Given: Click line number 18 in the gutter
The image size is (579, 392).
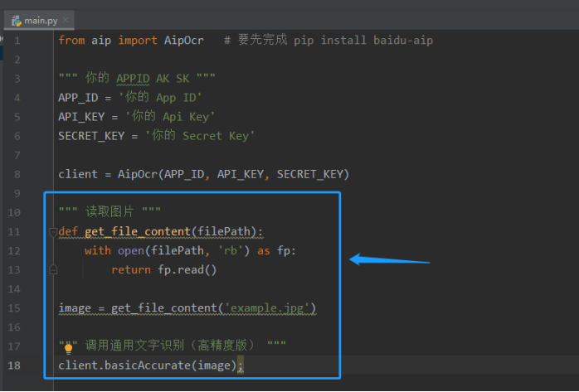Looking at the screenshot, I should point(17,365).
